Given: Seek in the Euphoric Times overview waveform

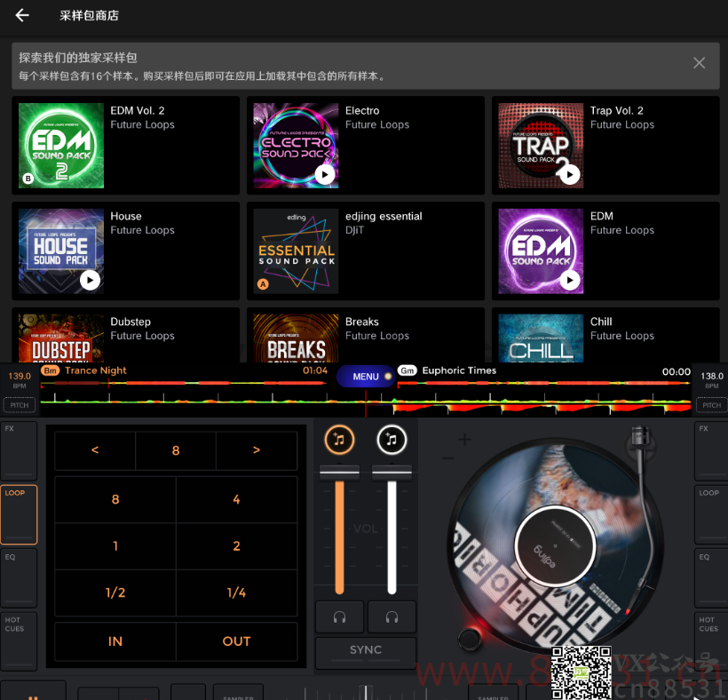Looking at the screenshot, I should (x=543, y=383).
